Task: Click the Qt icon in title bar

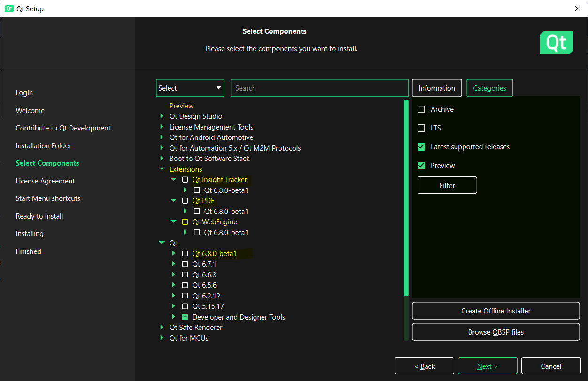Action: pos(9,8)
